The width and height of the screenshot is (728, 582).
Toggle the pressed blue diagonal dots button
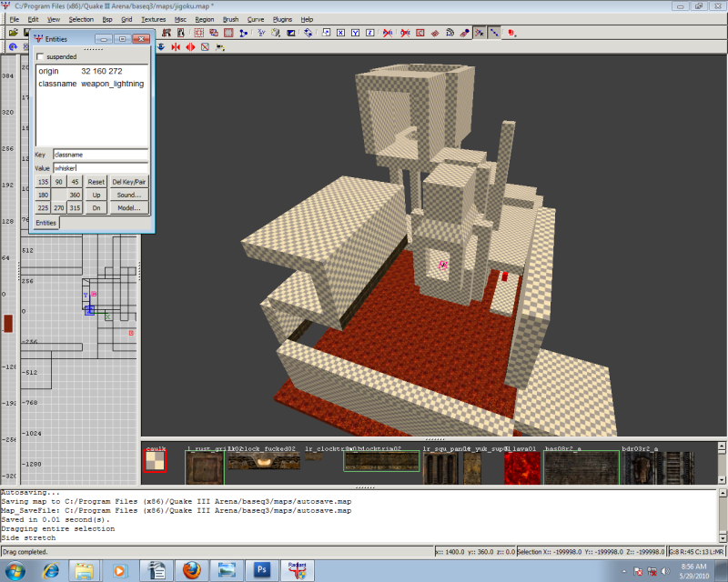[x=494, y=33]
